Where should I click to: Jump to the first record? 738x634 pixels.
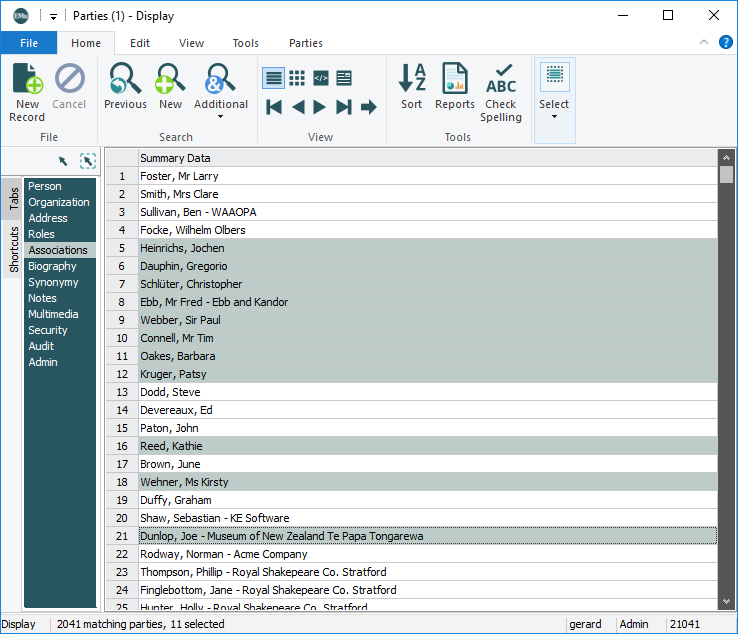274,107
